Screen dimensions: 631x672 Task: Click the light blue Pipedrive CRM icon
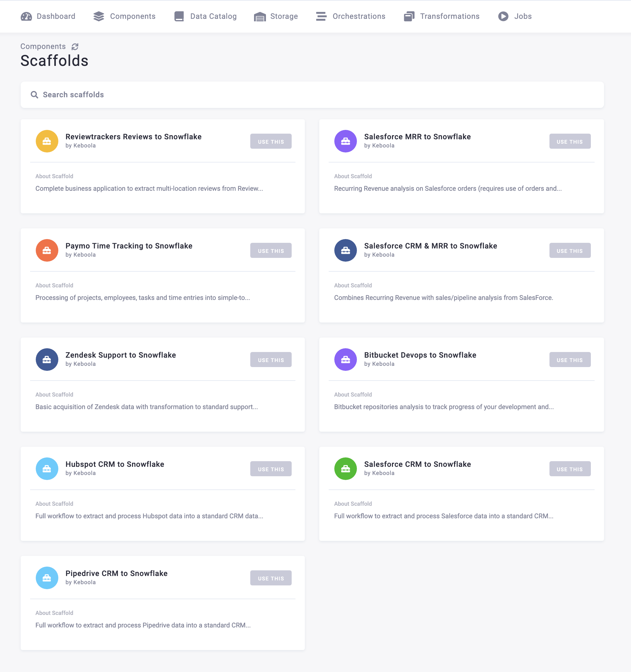coord(47,578)
